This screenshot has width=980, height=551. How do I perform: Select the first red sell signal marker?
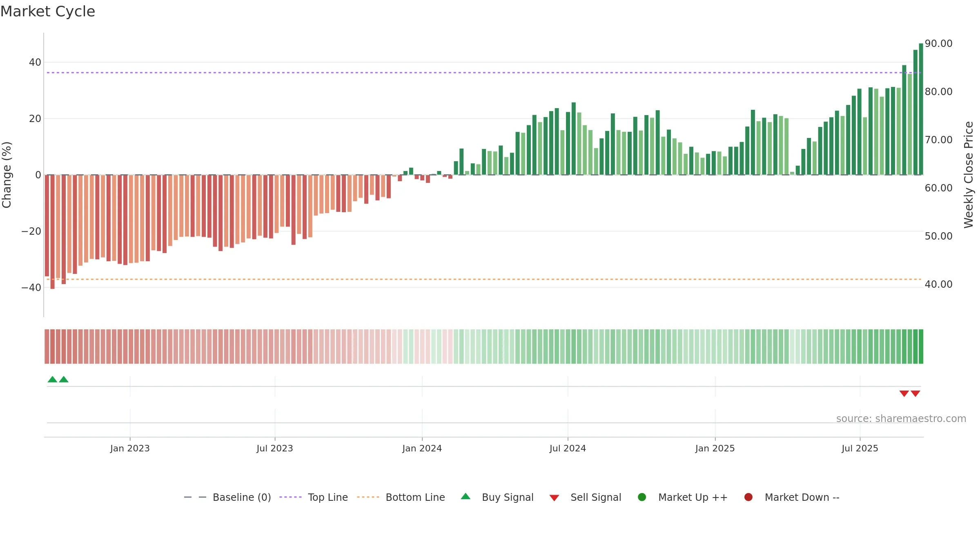coord(904,393)
